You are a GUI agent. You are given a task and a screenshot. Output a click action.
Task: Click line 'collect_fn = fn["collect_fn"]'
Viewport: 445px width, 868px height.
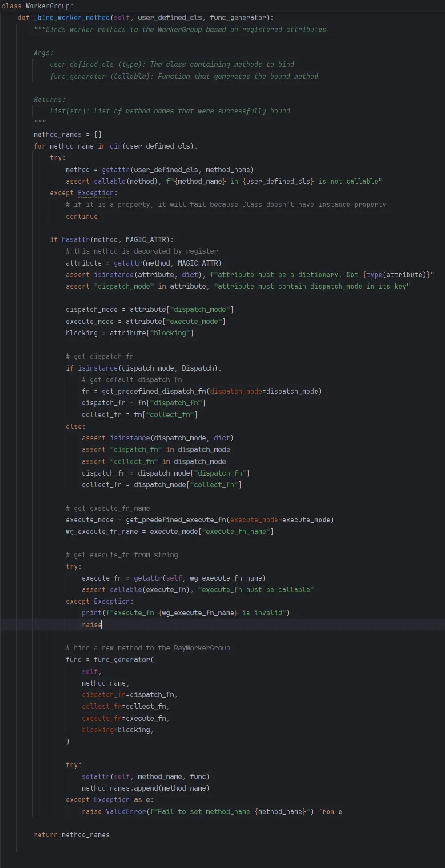pyautogui.click(x=140, y=415)
